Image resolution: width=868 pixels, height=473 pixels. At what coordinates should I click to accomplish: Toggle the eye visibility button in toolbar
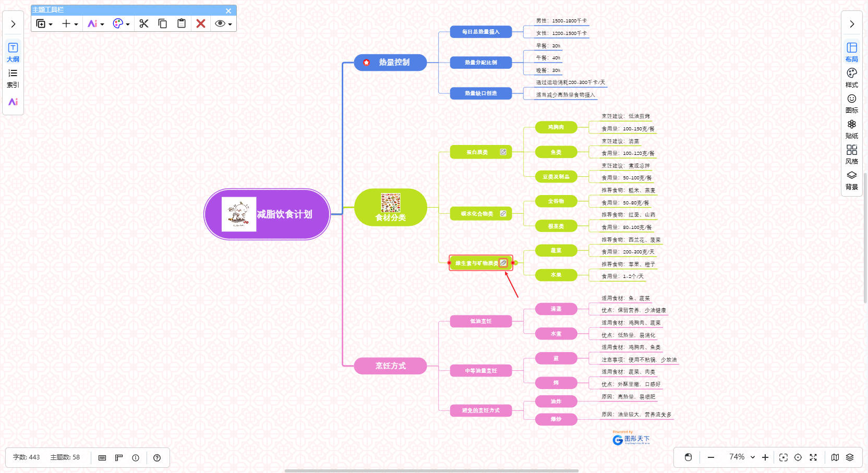[223, 23]
